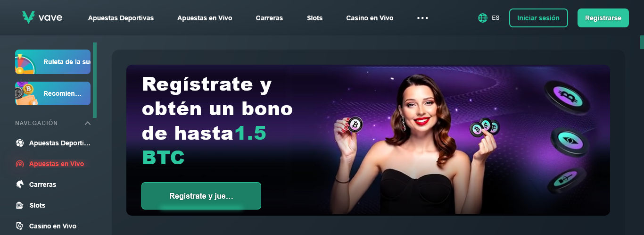The width and height of the screenshot is (644, 235).
Task: Click the horse Carreras sidebar icon
Action: click(x=19, y=185)
